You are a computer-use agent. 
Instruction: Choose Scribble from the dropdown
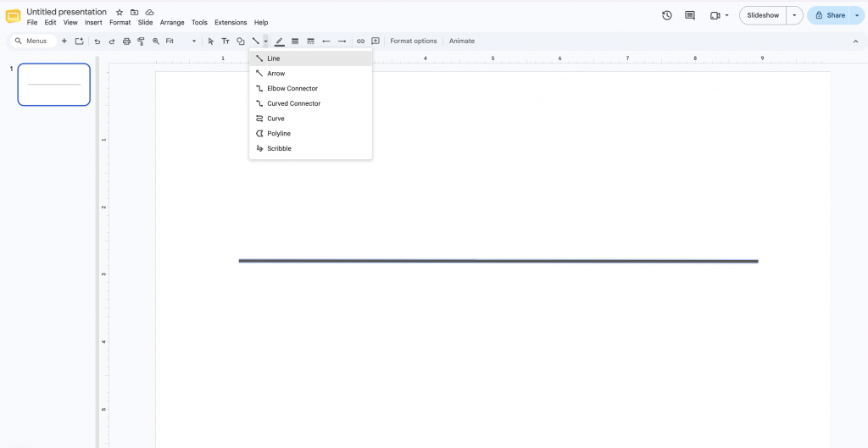tap(310, 148)
